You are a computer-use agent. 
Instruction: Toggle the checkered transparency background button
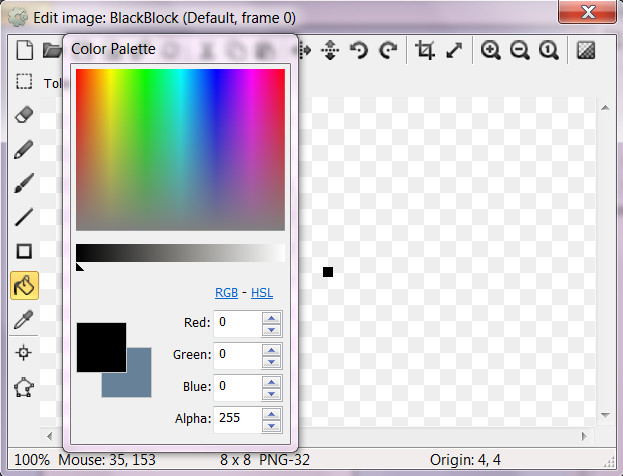(587, 50)
